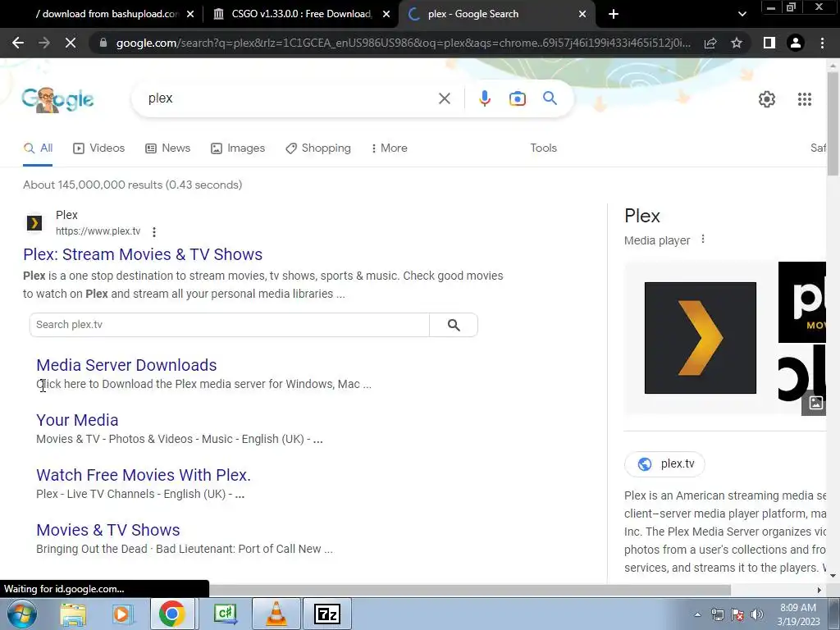Open search Tools options
The image size is (840, 630).
[x=543, y=148]
